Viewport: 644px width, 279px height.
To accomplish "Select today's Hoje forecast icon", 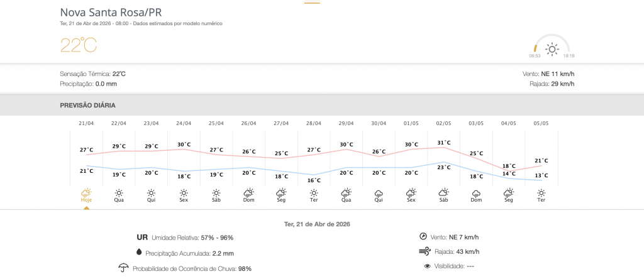I will [x=86, y=193].
